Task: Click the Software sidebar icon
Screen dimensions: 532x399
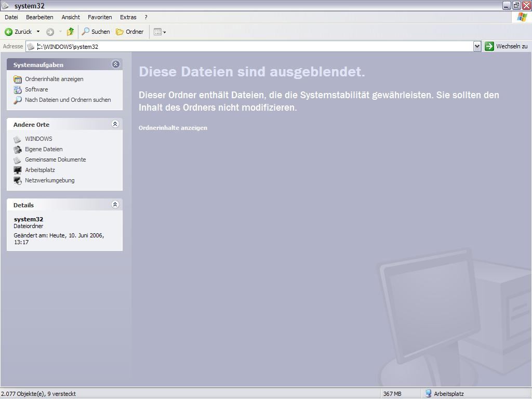Action: point(18,90)
